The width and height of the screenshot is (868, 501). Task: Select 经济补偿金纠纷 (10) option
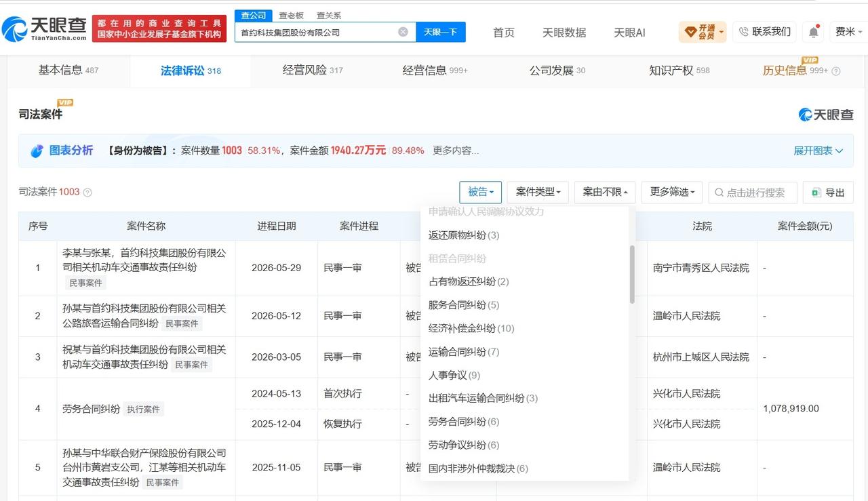tap(471, 328)
